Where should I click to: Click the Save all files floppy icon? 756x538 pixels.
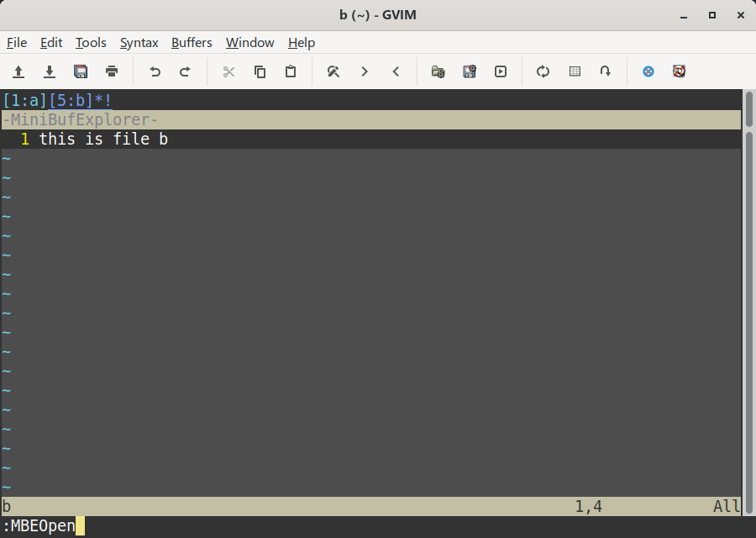81,71
